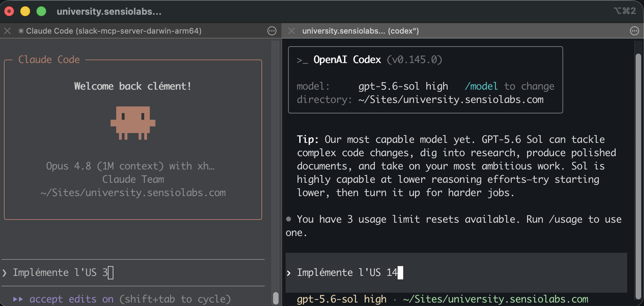
Task: Click the 'Tip:' label in Codex
Action: tap(308, 139)
